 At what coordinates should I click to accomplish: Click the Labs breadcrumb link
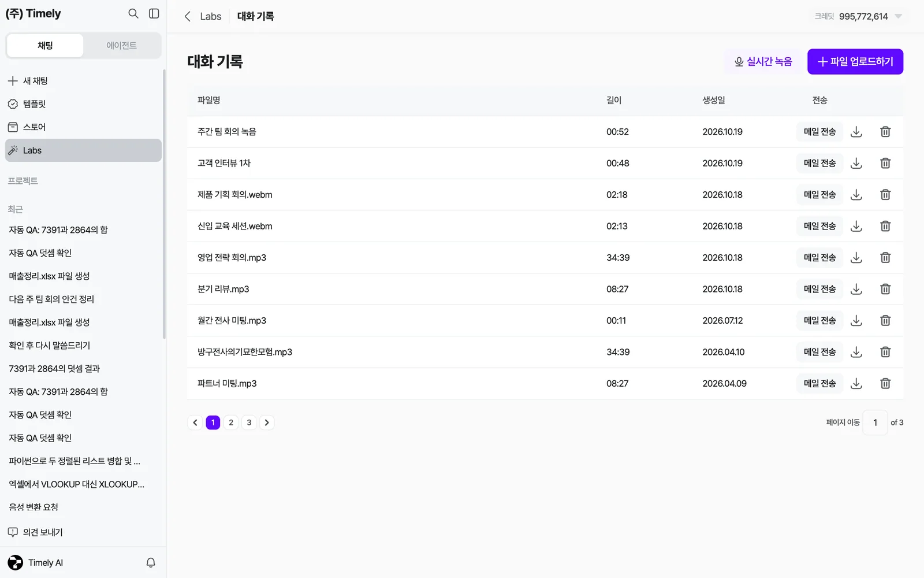[x=211, y=16]
